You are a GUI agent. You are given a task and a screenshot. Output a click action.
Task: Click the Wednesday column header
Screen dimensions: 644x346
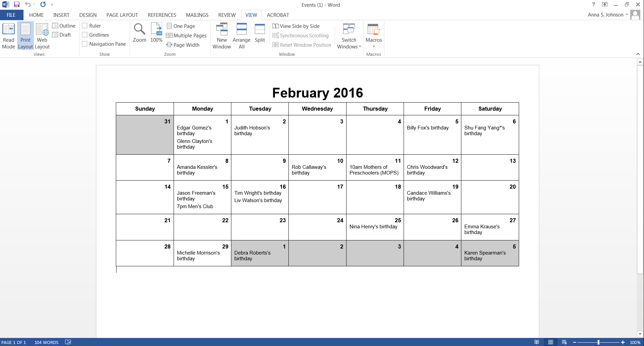click(317, 109)
